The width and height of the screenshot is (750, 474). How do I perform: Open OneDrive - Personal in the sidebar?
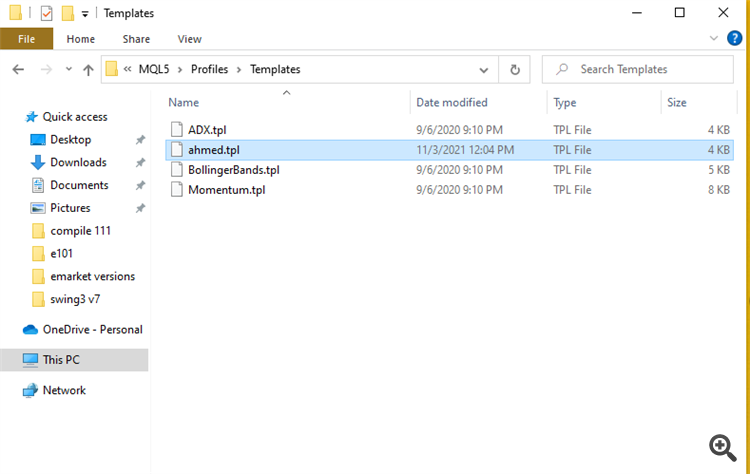92,330
